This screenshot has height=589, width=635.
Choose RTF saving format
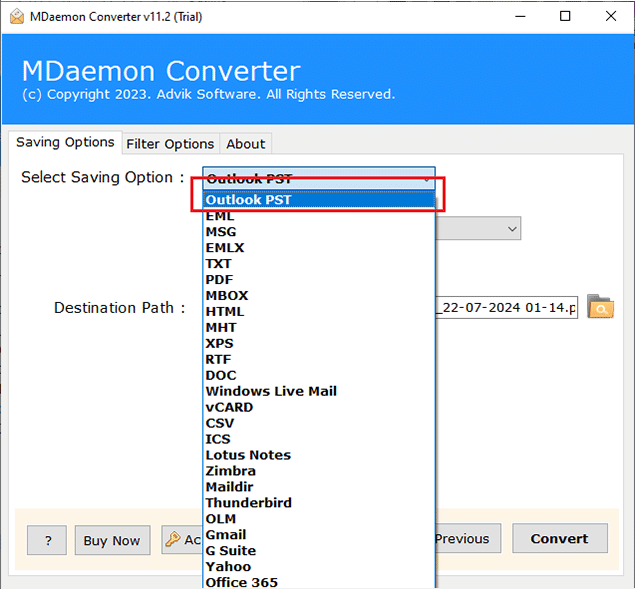pos(319,359)
